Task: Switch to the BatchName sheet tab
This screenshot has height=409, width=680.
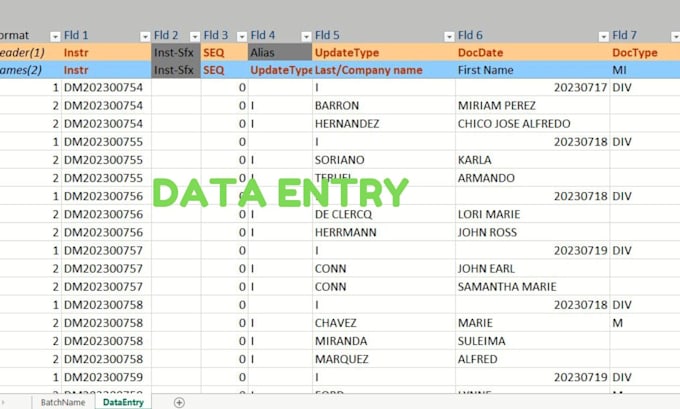Action: [x=63, y=402]
